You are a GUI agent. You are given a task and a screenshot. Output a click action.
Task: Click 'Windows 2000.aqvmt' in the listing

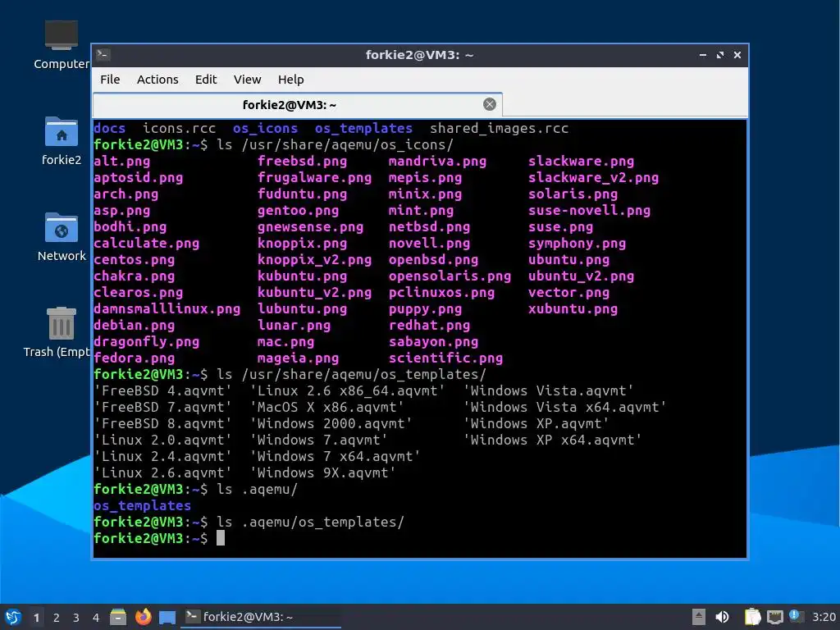[331, 424]
